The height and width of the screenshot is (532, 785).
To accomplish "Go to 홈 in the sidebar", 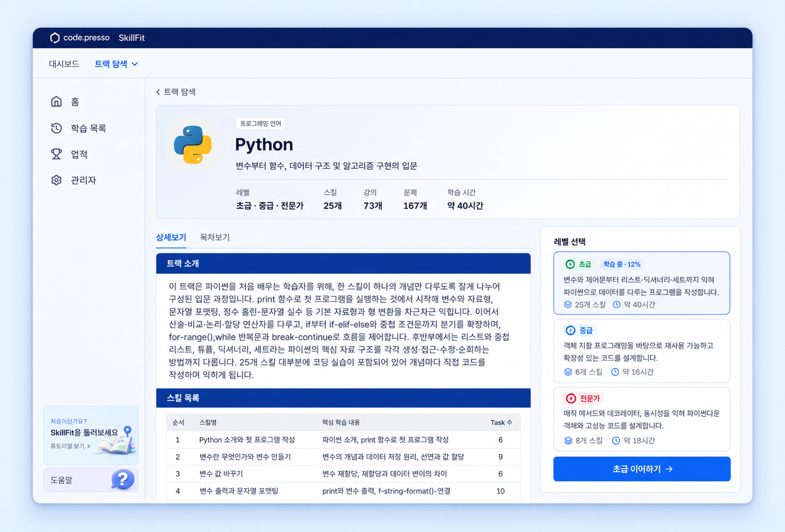I will (x=65, y=101).
